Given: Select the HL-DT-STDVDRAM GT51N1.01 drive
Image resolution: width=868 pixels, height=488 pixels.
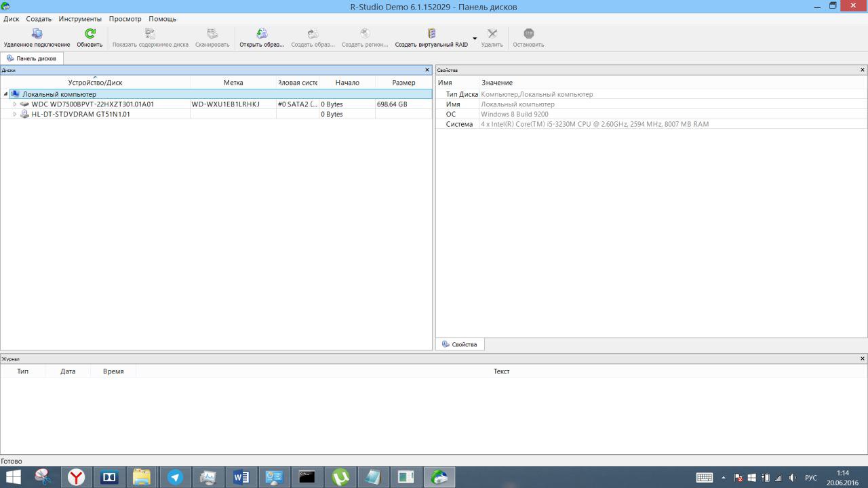Looking at the screenshot, I should pos(81,115).
